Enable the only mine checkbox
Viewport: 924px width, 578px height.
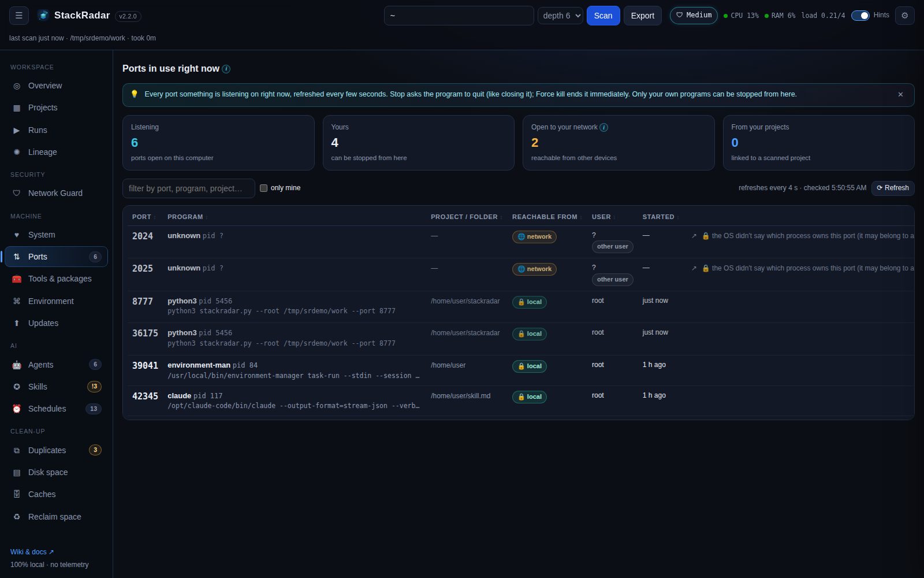pyautogui.click(x=263, y=188)
